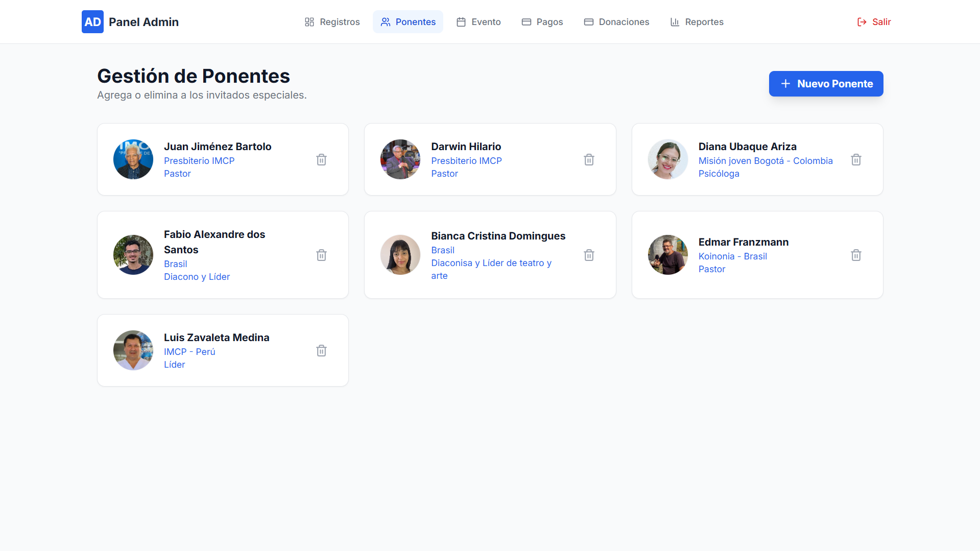
Task: Click the Nuevo Ponente button
Action: coord(826,84)
